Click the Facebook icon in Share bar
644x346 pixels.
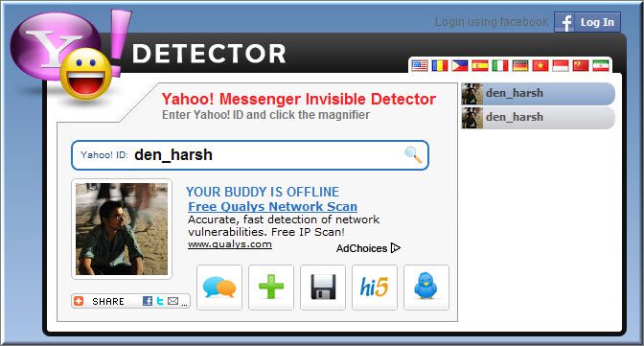pyautogui.click(x=148, y=301)
